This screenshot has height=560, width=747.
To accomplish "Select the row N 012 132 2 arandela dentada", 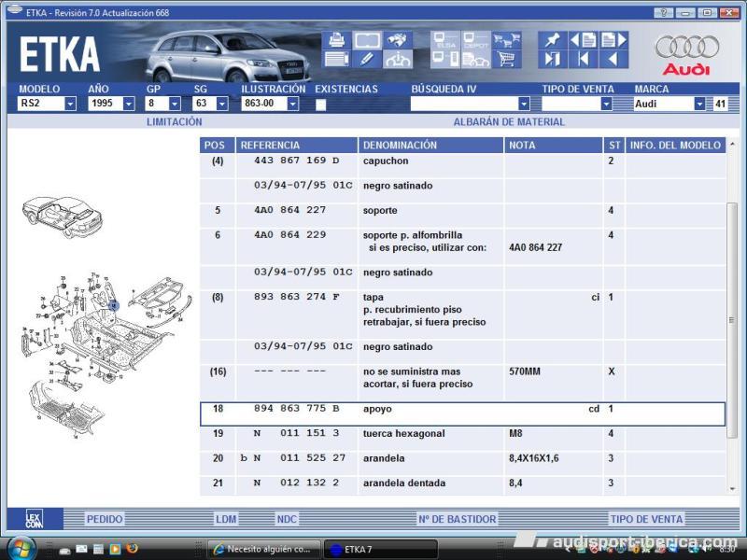I will 462,485.
